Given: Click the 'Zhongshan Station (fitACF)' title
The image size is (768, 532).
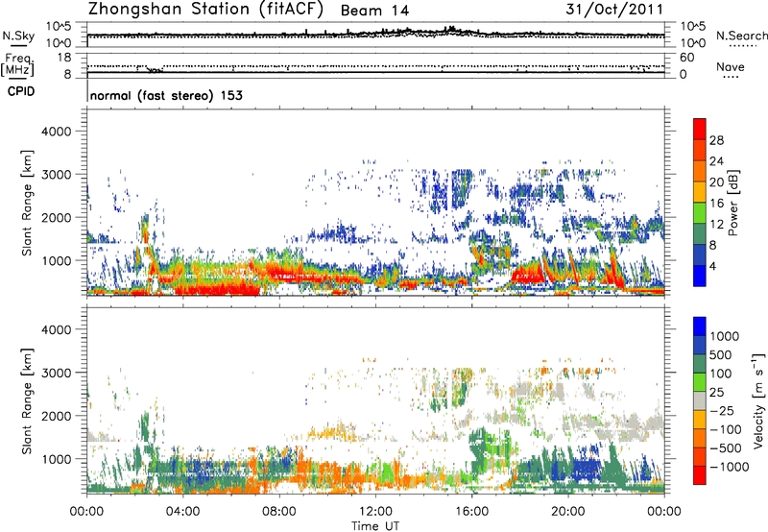Looking at the screenshot, I should tap(205, 10).
